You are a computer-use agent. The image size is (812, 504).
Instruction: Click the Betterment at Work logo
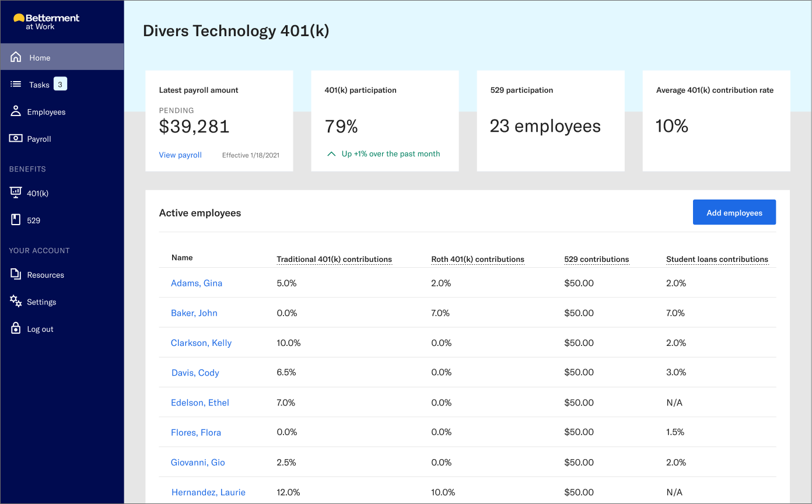[46, 22]
